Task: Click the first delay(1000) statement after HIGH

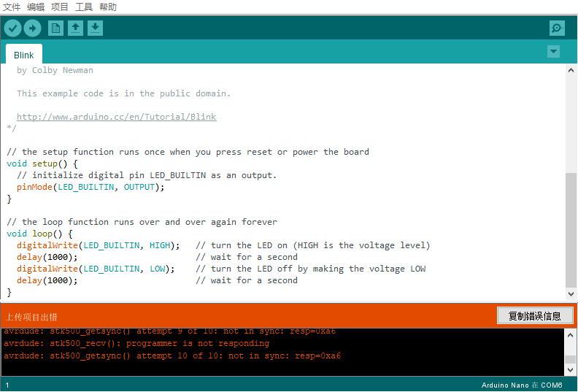Action: (47, 257)
